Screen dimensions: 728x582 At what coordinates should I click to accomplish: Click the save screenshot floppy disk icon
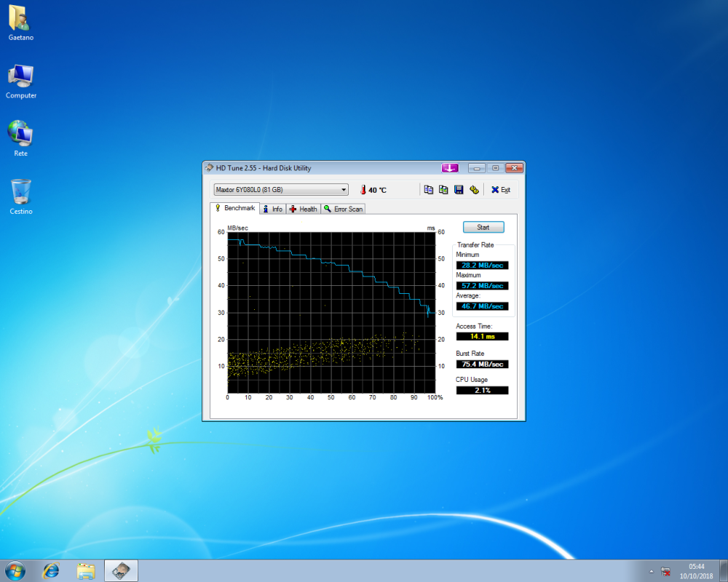(459, 189)
